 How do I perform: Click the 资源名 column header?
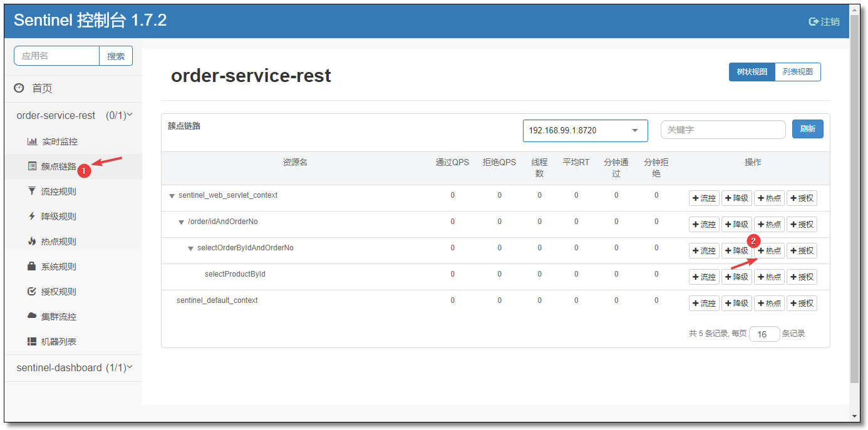295,162
